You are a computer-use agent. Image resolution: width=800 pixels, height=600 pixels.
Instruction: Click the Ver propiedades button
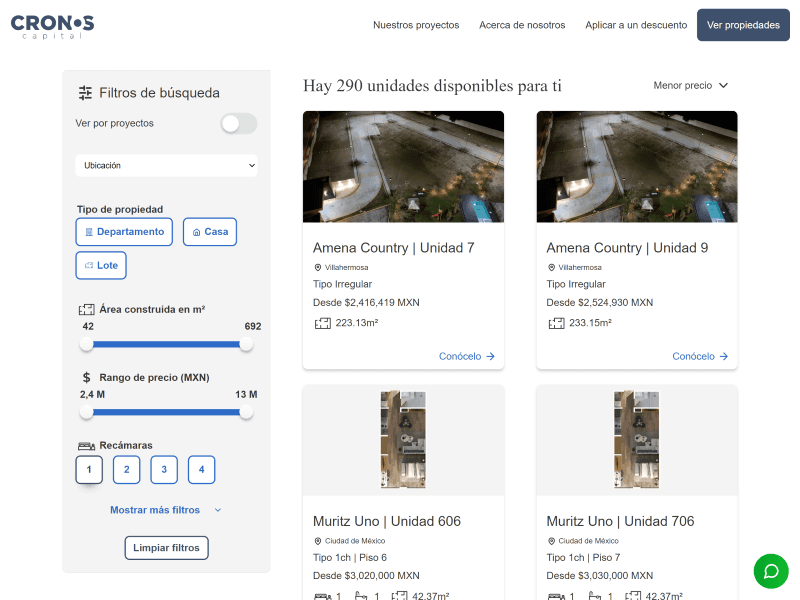tap(743, 25)
